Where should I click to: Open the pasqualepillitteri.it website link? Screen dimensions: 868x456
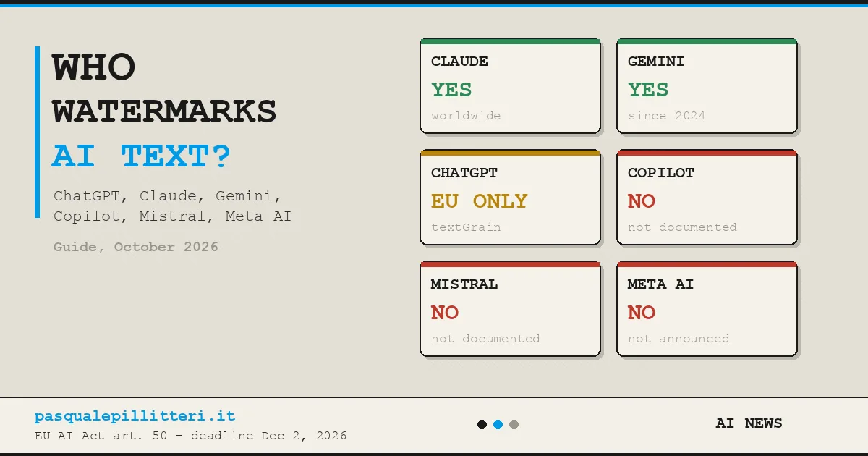tap(135, 416)
